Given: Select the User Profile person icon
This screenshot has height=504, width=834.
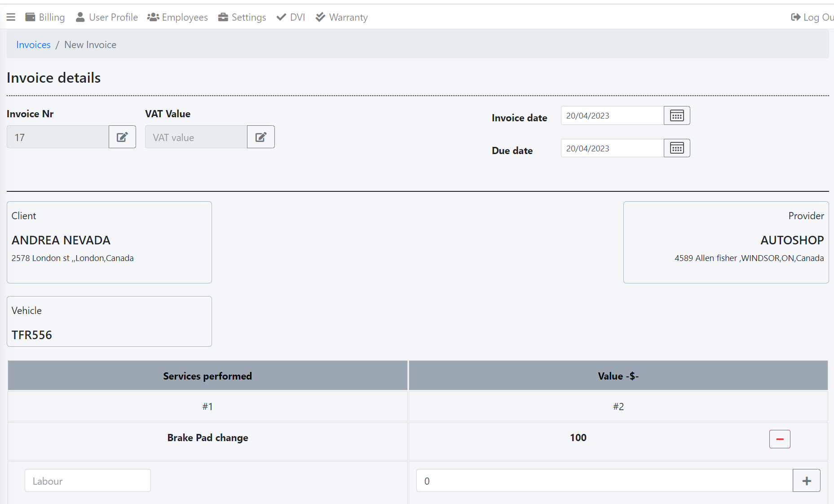Looking at the screenshot, I should pyautogui.click(x=79, y=17).
